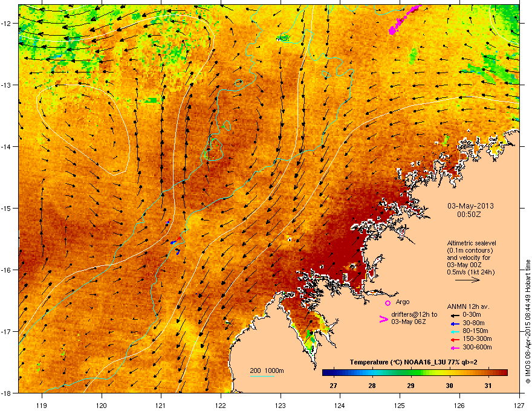Click the colorbar tick label 31
Screen dimensions: 532x411
click(488, 386)
